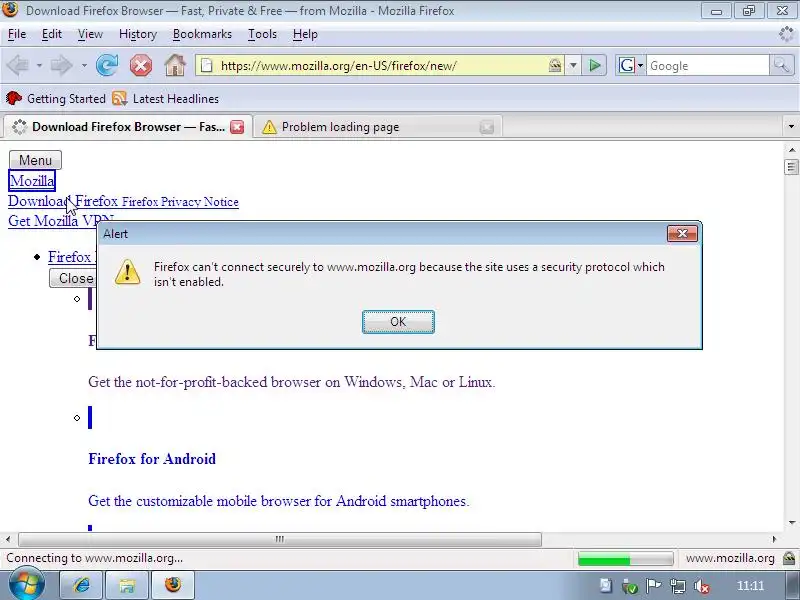Click the Action Center flag icon

pos(654,587)
